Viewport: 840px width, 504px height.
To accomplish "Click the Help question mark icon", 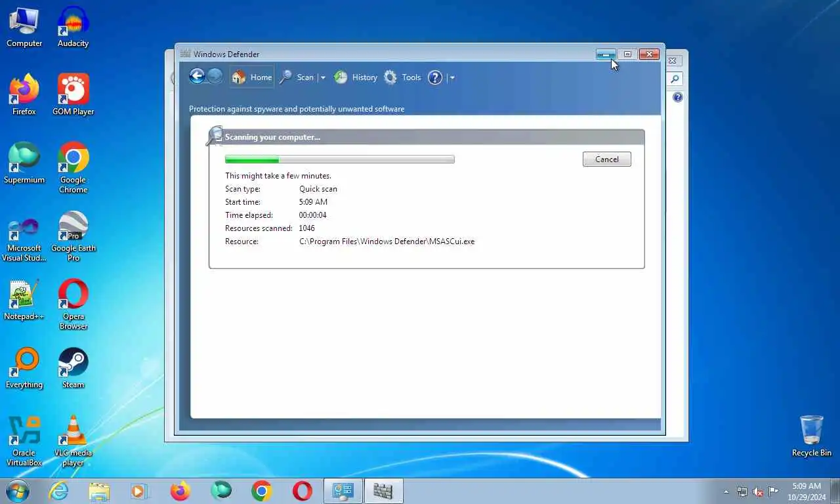I will (435, 77).
